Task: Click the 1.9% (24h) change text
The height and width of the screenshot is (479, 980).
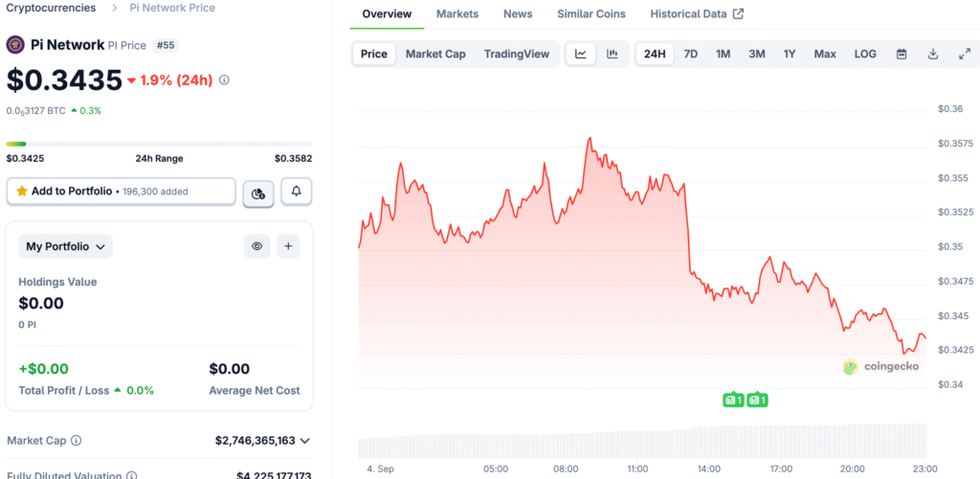Action: tap(176, 80)
